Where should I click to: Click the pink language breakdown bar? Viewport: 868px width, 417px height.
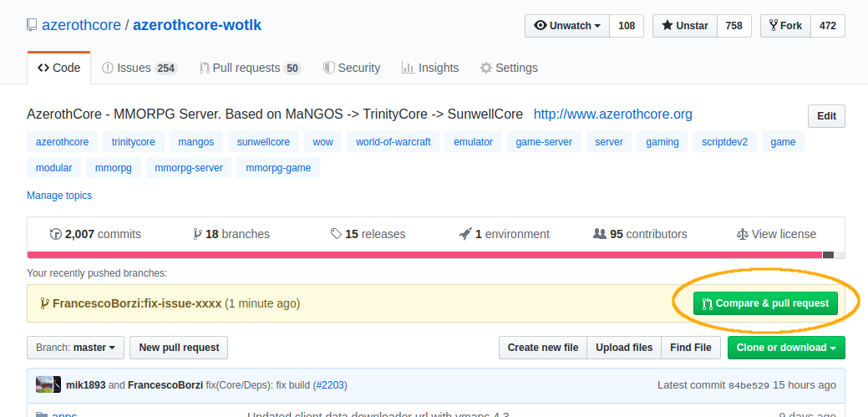tap(424, 255)
